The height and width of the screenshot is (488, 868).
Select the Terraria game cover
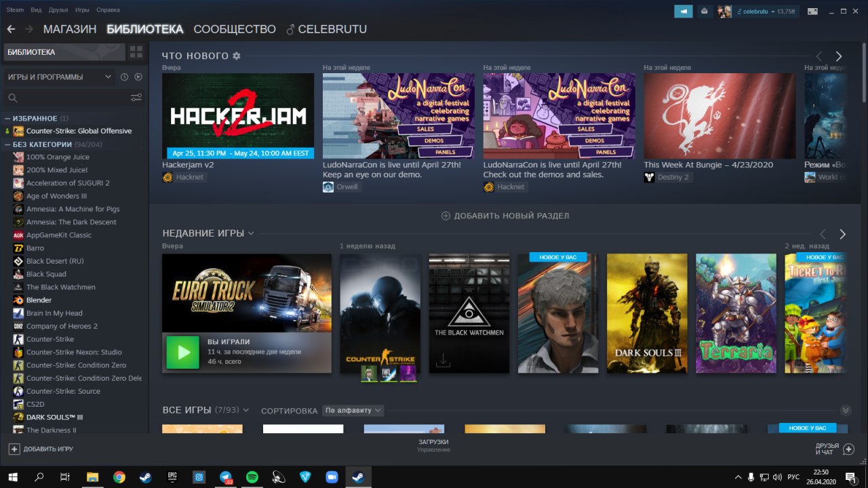tap(736, 313)
